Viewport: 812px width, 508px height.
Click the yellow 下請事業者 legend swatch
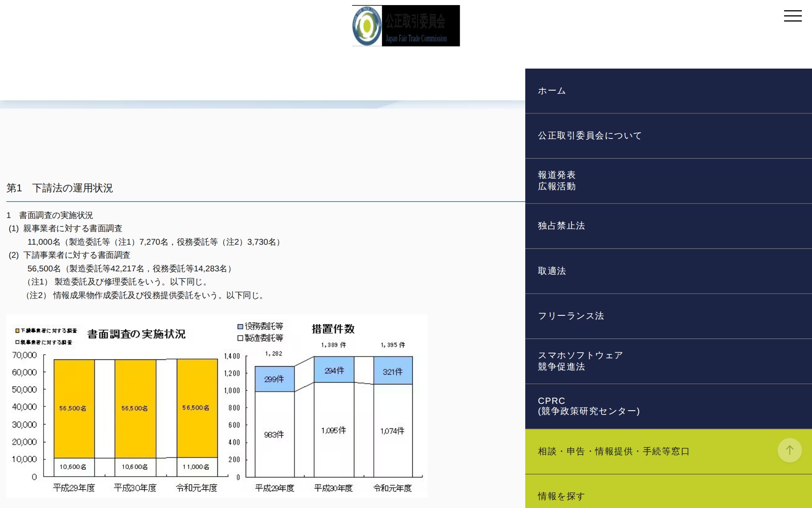click(17, 331)
